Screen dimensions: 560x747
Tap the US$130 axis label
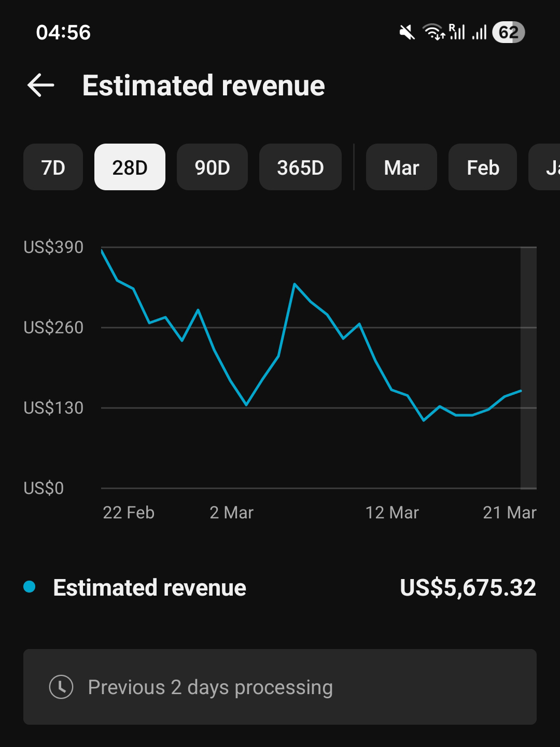pyautogui.click(x=53, y=408)
